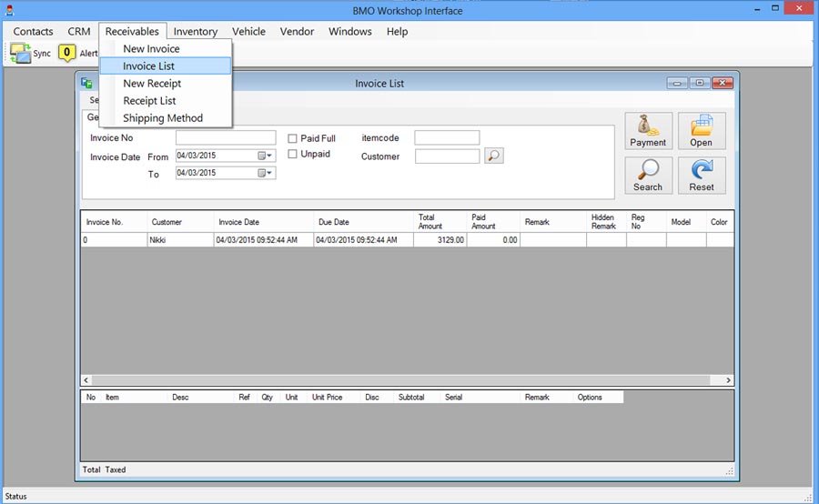Open the Windows menu
This screenshot has width=819, height=504.
point(350,31)
